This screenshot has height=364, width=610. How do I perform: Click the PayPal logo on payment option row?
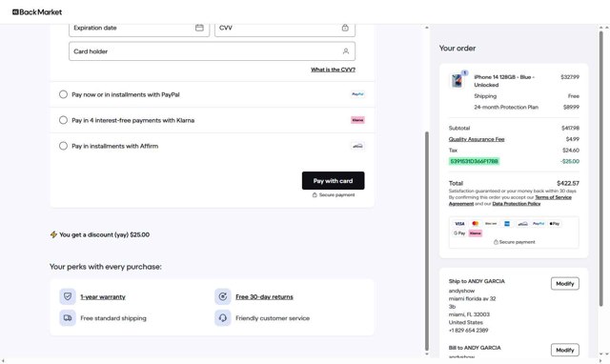click(357, 94)
